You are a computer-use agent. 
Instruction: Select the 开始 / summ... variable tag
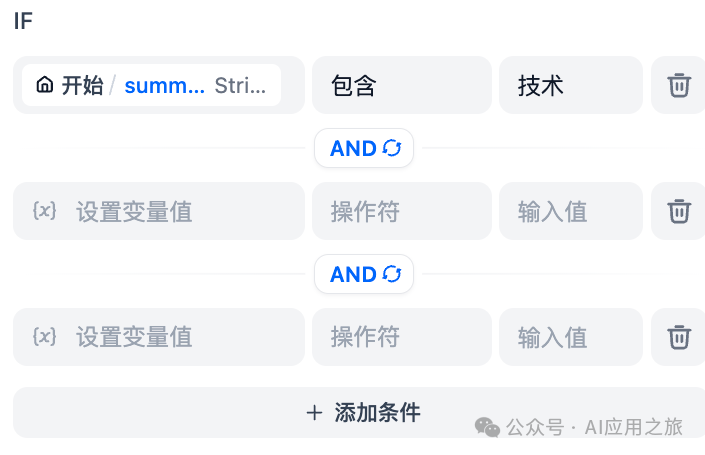[x=152, y=86]
